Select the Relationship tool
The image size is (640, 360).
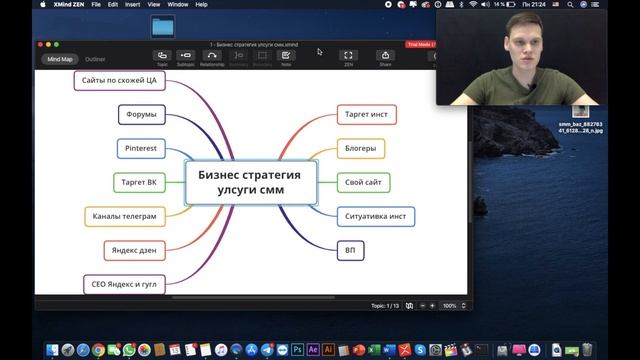(x=212, y=56)
